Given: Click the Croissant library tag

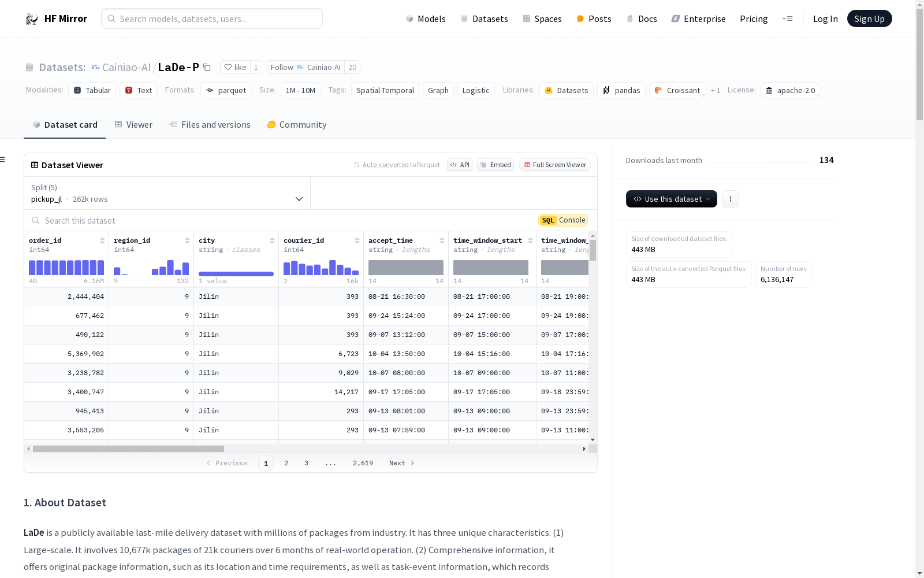Looking at the screenshot, I should pos(678,90).
